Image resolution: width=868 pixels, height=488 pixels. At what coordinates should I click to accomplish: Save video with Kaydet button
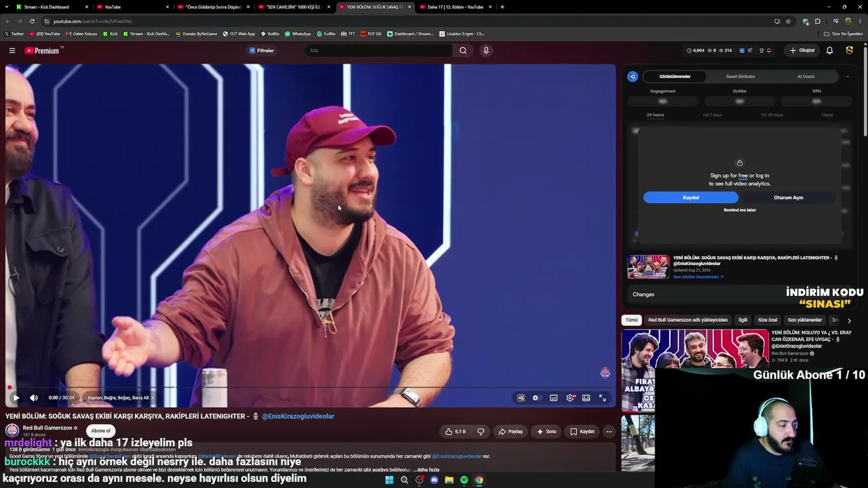click(x=583, y=431)
